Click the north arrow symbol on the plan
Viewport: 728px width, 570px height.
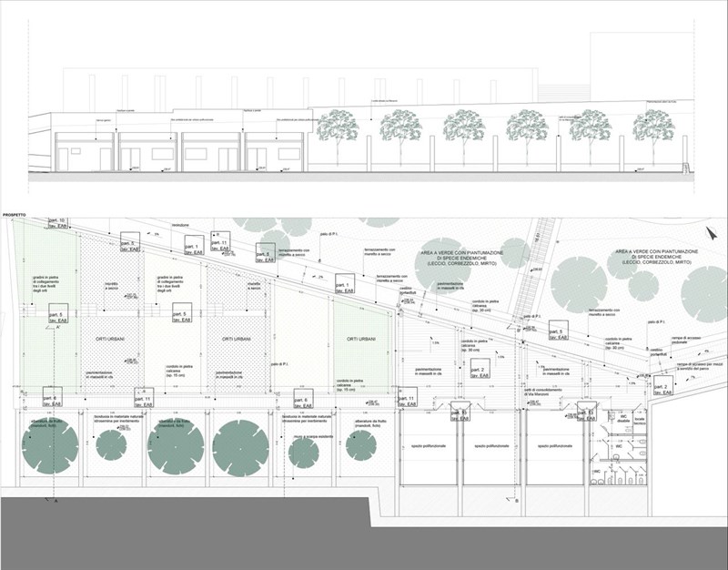(x=711, y=233)
